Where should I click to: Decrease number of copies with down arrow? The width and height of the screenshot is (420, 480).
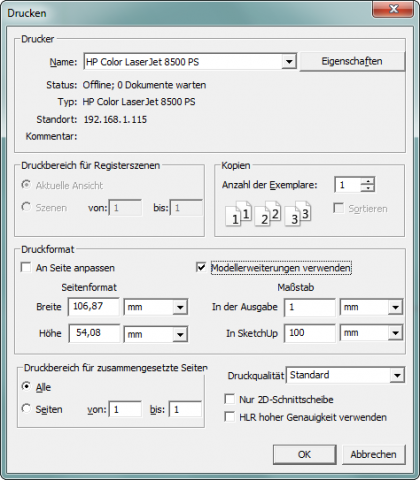tap(368, 188)
